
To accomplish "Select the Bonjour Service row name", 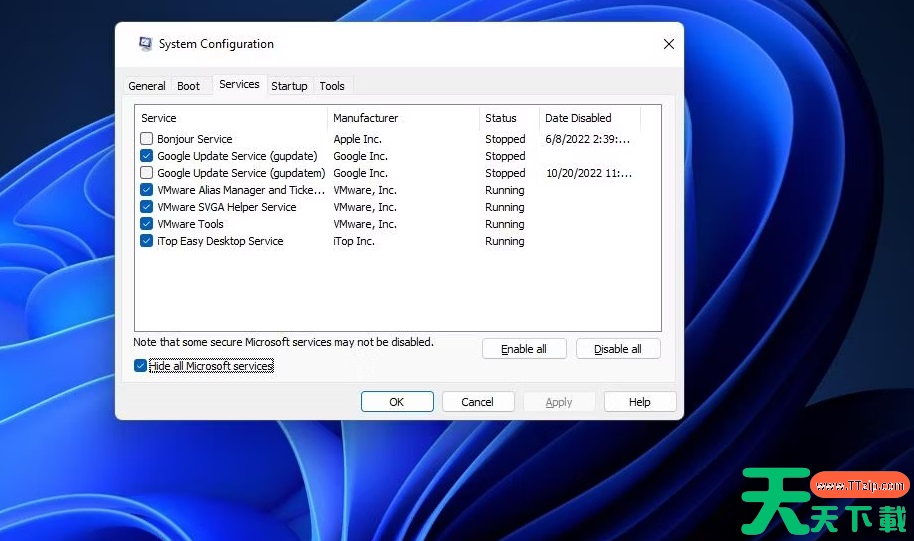I will (x=195, y=139).
